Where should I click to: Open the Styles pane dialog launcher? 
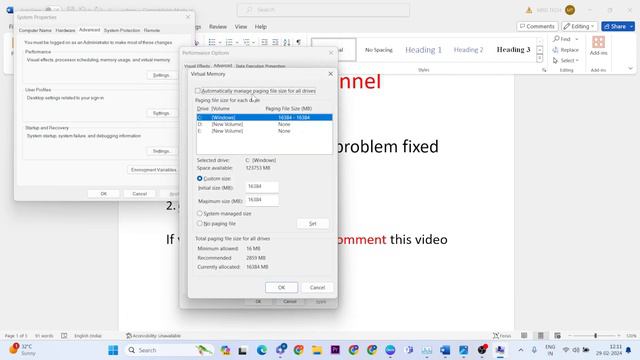coord(544,70)
